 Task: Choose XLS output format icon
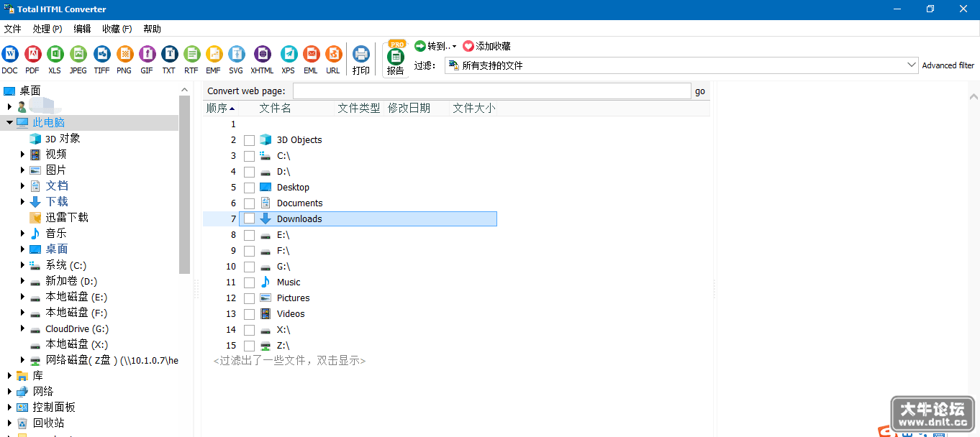[55, 54]
